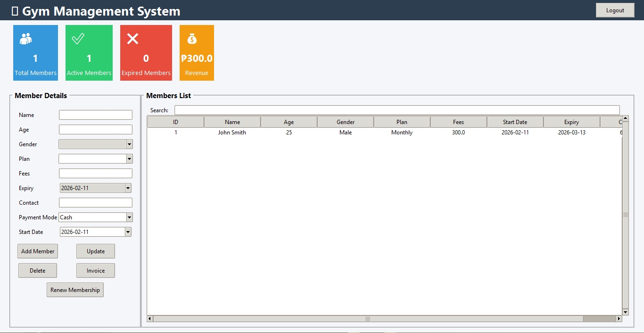Image resolution: width=644 pixels, height=333 pixels.
Task: Open the Gender dropdown
Action: point(129,144)
